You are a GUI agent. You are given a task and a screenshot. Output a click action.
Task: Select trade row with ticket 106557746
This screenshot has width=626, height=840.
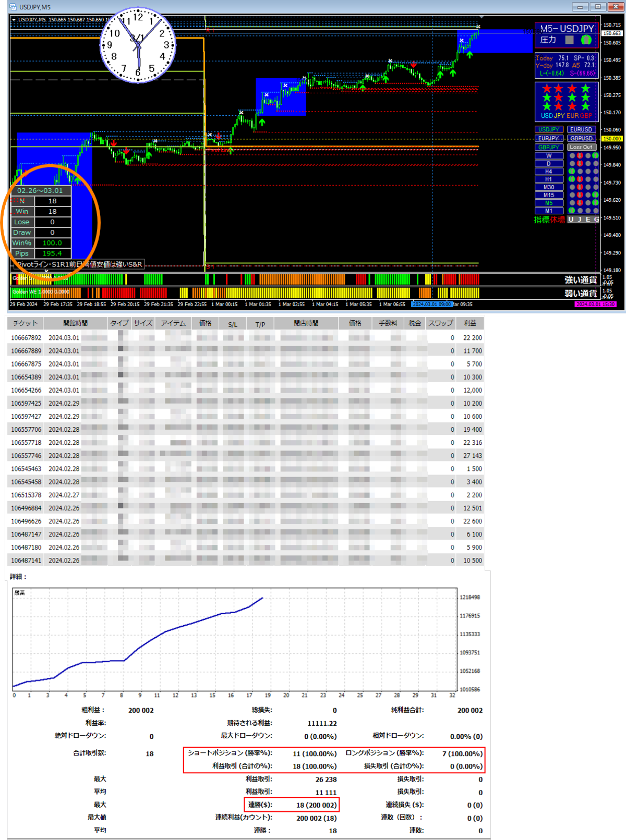click(x=26, y=456)
